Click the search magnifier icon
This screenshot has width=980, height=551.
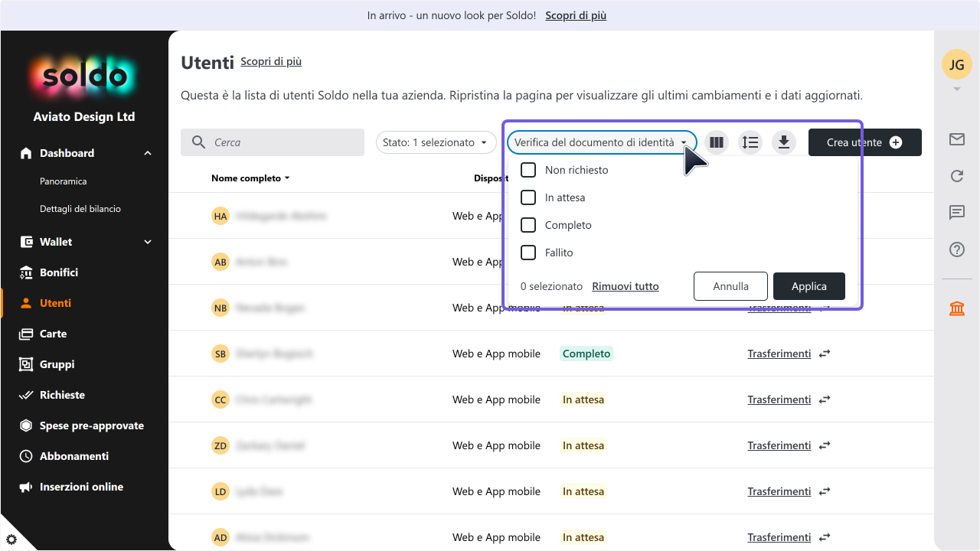(198, 142)
